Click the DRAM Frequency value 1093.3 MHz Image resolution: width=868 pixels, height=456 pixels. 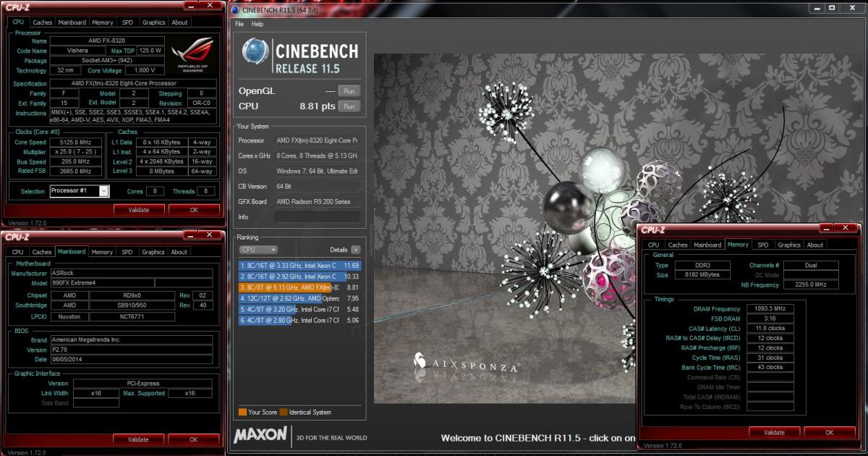coord(770,308)
